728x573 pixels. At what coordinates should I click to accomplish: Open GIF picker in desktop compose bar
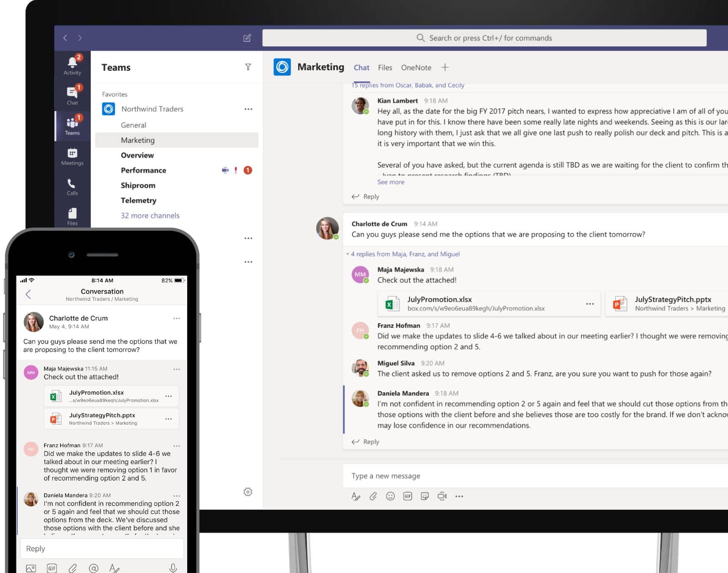(408, 496)
